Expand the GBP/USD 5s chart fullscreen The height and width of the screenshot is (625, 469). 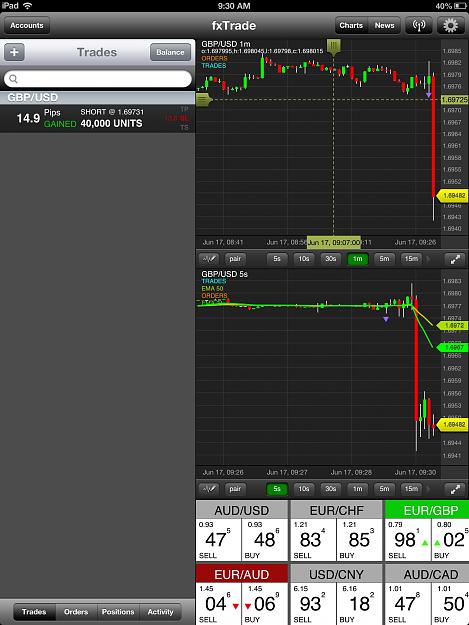(x=455, y=489)
